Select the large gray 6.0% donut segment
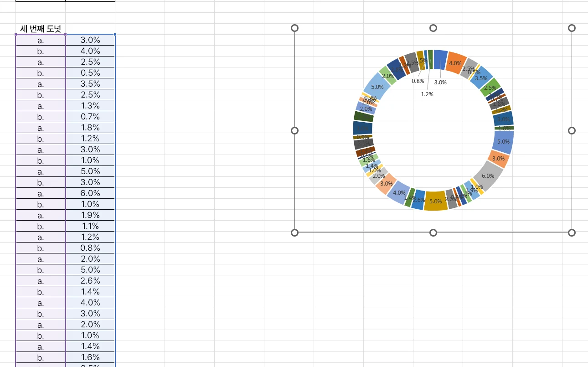This screenshot has height=367, width=588. coord(490,177)
